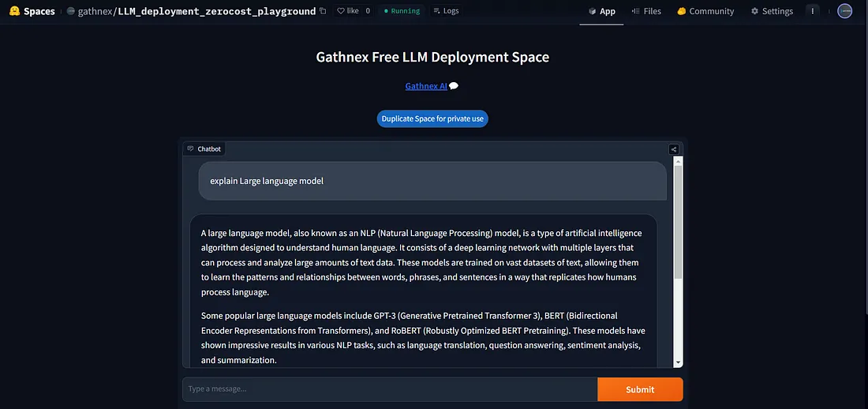Click the Running status indicator
The width and height of the screenshot is (868, 409).
[402, 11]
